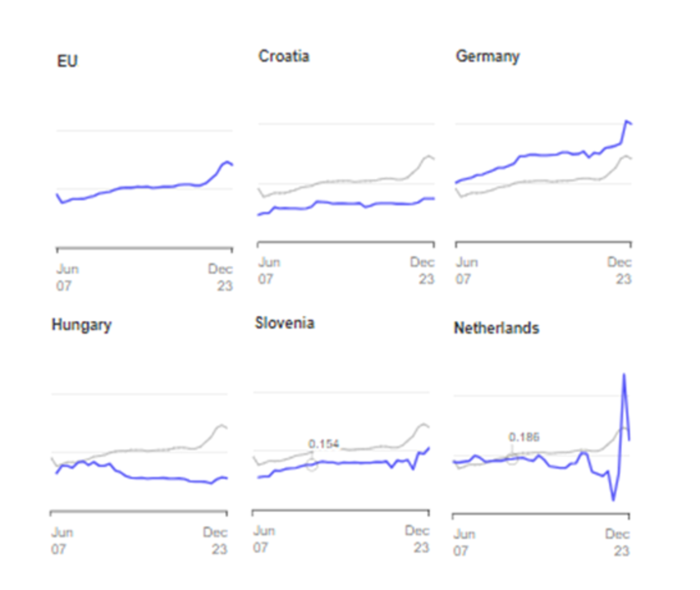Click the Slovenia chart title
Screen dimensions: 700x590
pos(284,323)
